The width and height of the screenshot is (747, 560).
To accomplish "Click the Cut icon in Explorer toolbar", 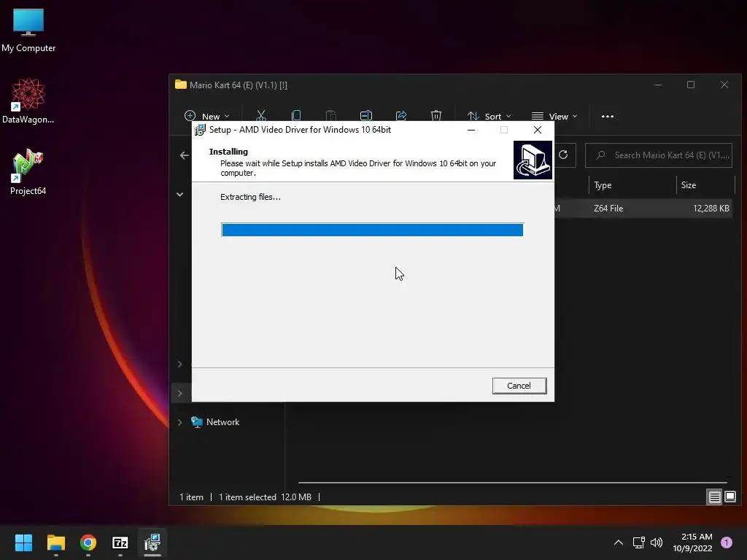I will pyautogui.click(x=260, y=116).
